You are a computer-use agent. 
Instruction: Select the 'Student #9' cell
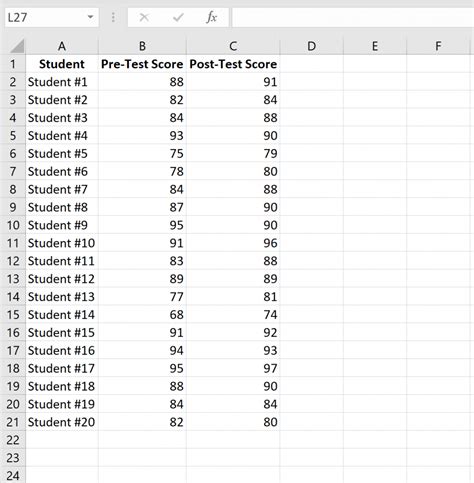pos(62,225)
